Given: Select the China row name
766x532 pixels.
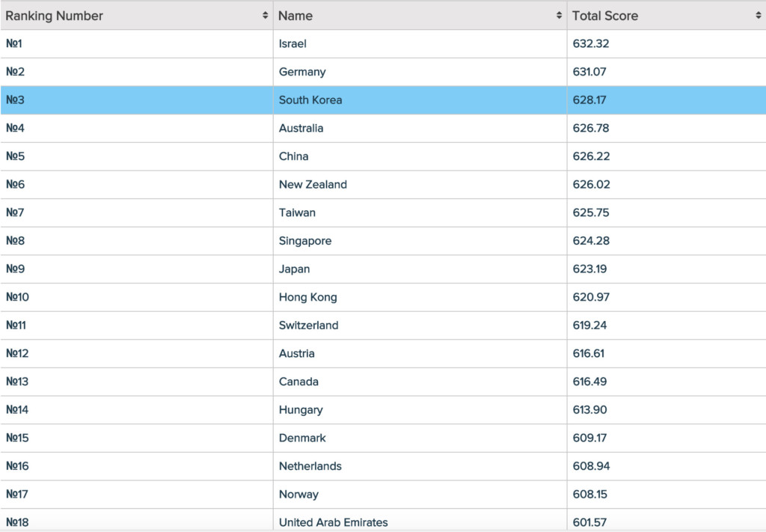Looking at the screenshot, I should point(293,157).
